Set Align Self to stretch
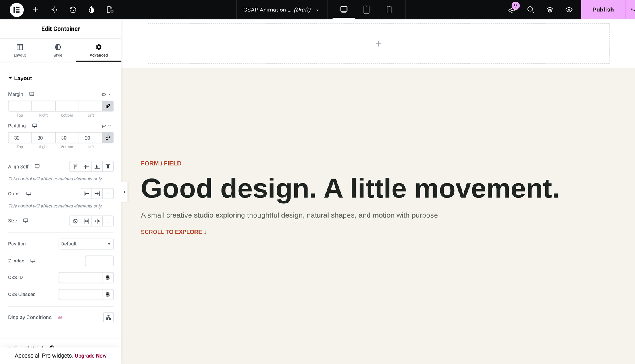Screen dimensions: 635x364 (x=108, y=167)
